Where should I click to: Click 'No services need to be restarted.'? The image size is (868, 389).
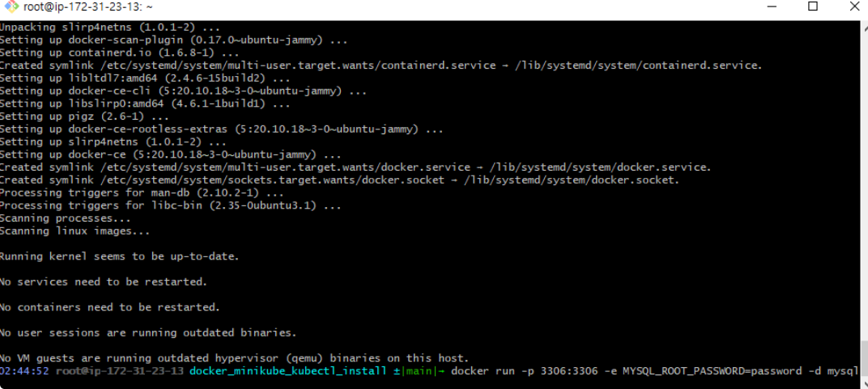point(104,281)
